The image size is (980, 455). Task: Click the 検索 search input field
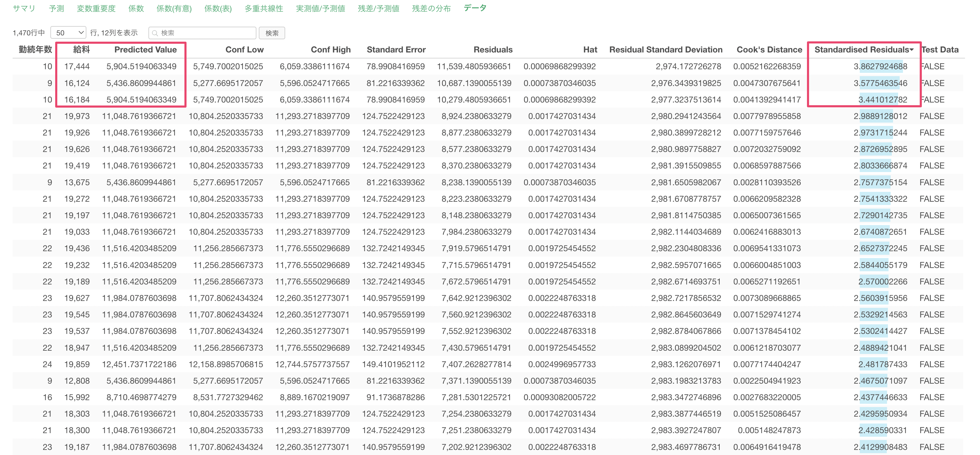pyautogui.click(x=202, y=33)
